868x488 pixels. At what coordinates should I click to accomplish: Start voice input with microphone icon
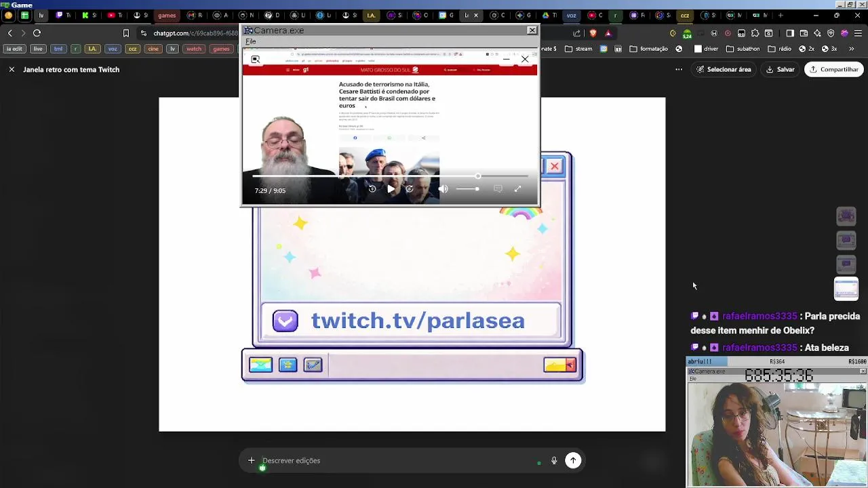tap(554, 461)
